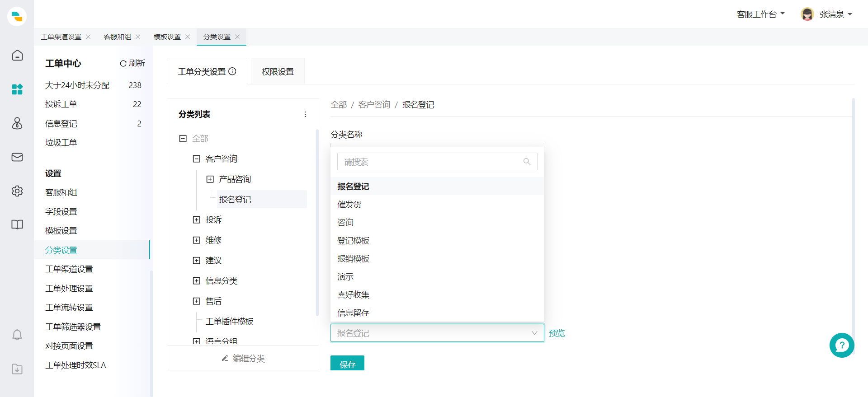The width and height of the screenshot is (868, 397).
Task: Open the download inbox icon in sidebar
Action: [x=17, y=369]
